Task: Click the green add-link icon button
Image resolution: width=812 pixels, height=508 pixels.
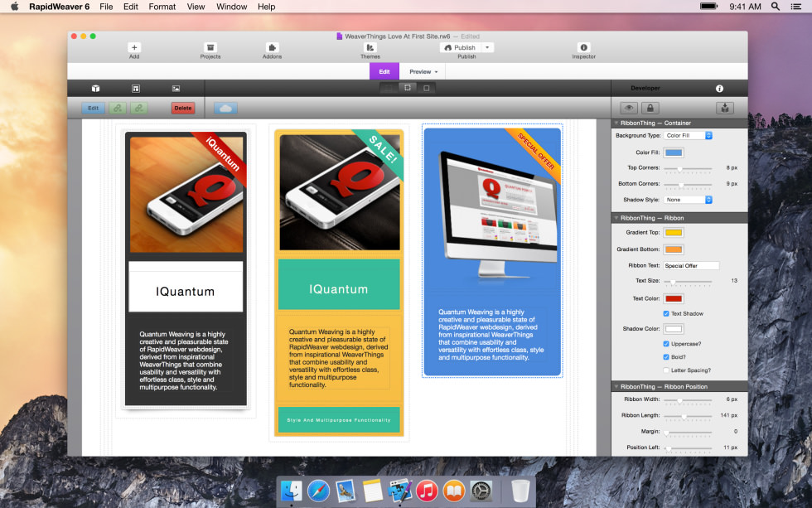Action: [x=118, y=109]
